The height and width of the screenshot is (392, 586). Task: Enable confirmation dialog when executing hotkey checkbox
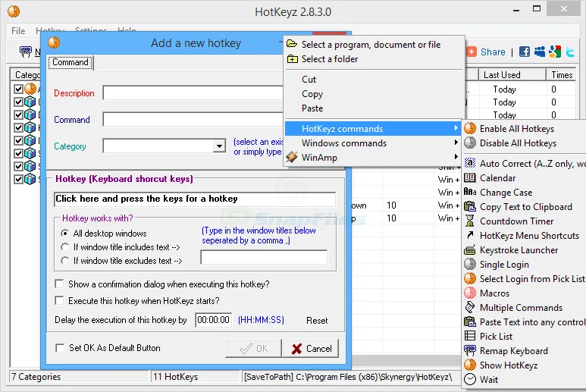coord(59,284)
